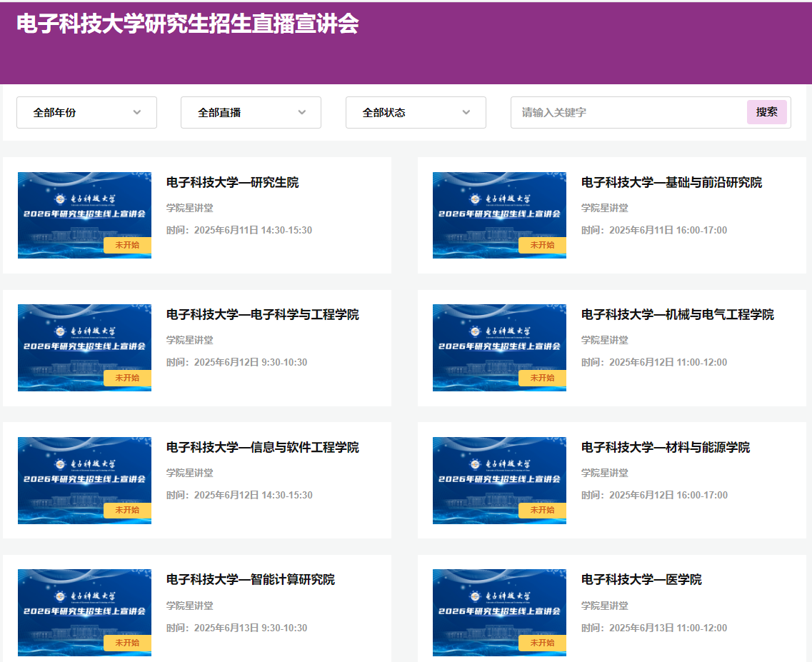Click the title 电子科技大学—机械与电气工程学院

677,314
